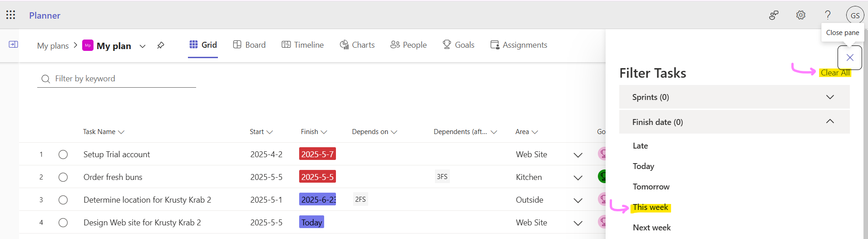Click goal trophy icon for Setup Trial account
The height and width of the screenshot is (239, 868).
coord(602,154)
